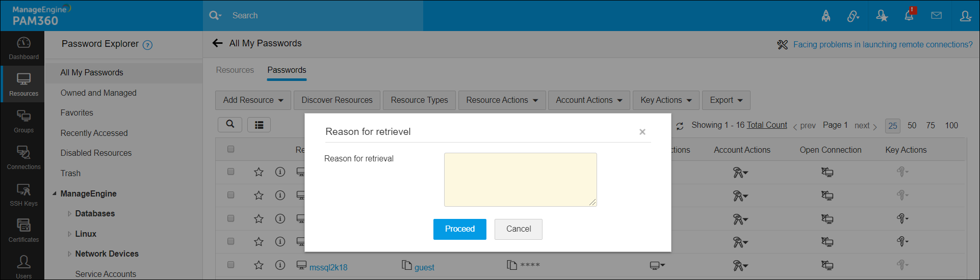Screen dimensions: 980x280
Task: Open the Export dropdown menu
Action: pyautogui.click(x=726, y=100)
